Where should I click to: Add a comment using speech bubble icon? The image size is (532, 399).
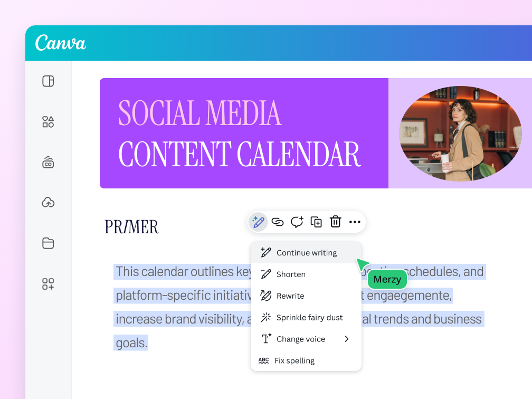point(297,222)
